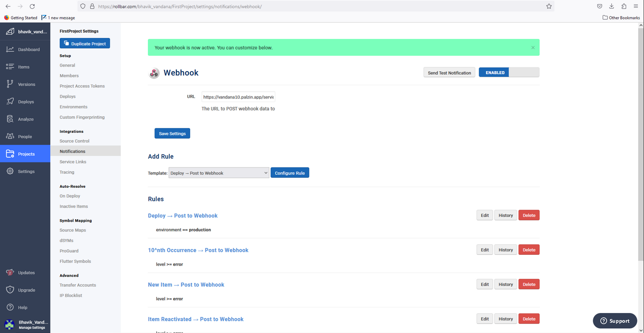Screen dimensions: 644x333
Task: Click user avatar at bottom left
Action: coord(9,325)
